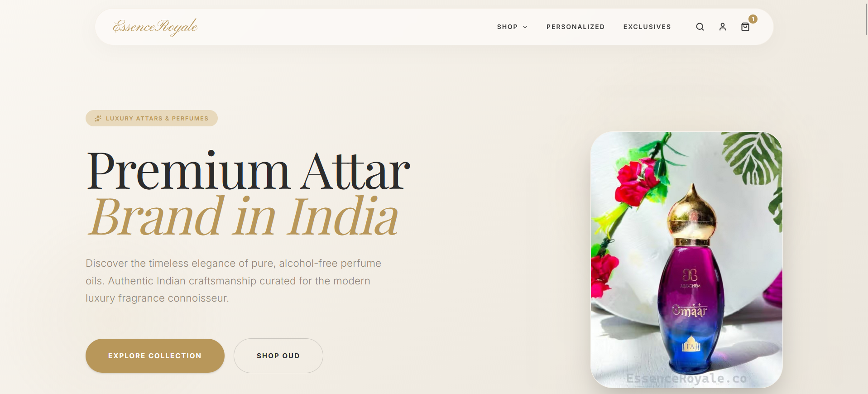The height and width of the screenshot is (394, 868).
Task: Click the Premium Attar heading text
Action: pyautogui.click(x=248, y=171)
